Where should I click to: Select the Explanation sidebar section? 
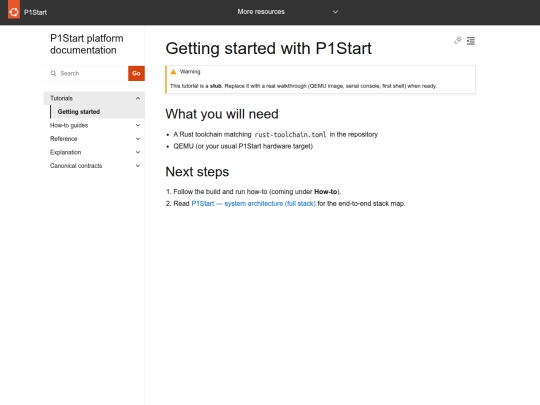(x=65, y=152)
